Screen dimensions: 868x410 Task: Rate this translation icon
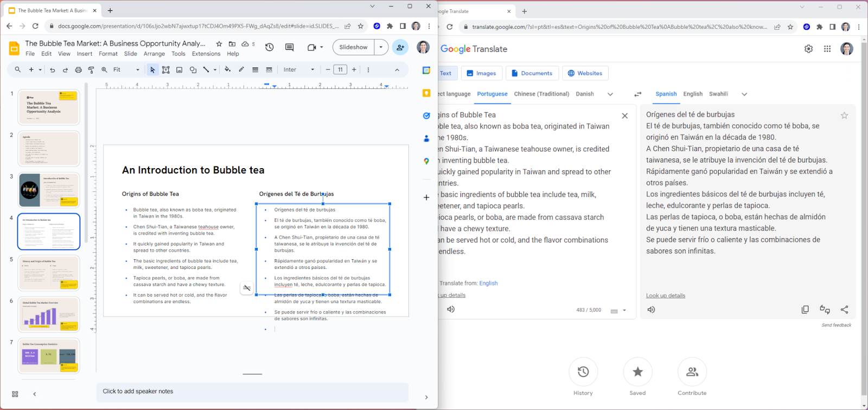[x=825, y=309]
